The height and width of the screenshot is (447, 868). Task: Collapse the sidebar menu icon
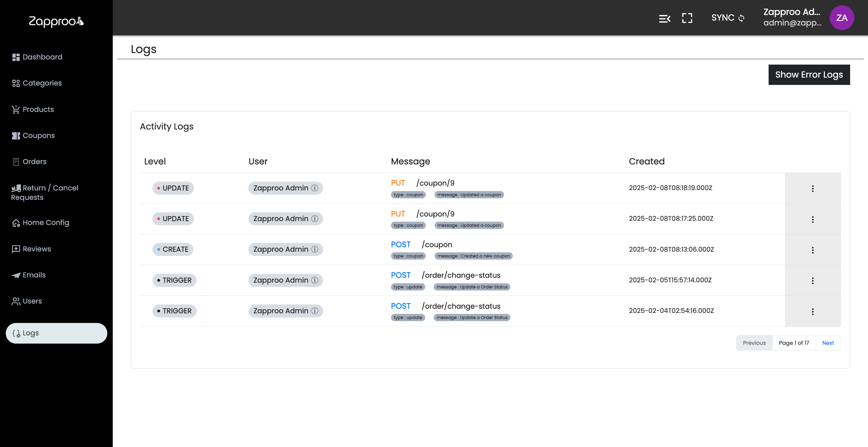click(664, 18)
